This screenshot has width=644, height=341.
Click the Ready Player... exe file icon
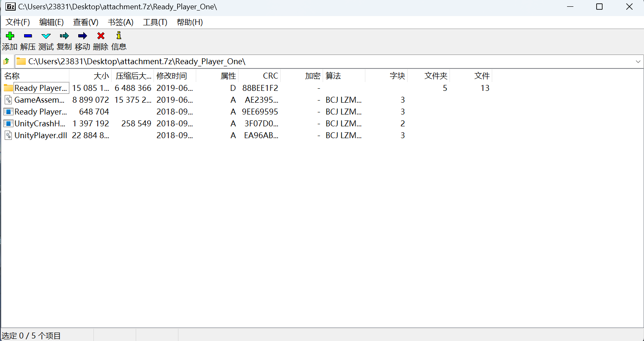coord(8,112)
